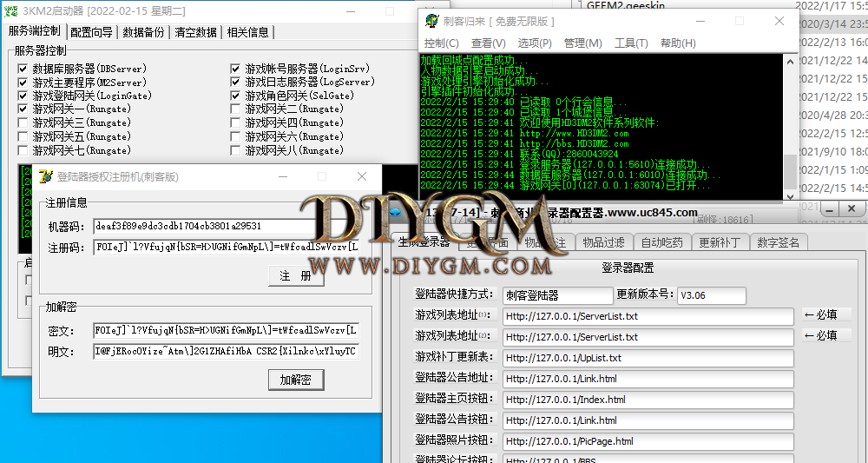This screenshot has height=463, width=868.
Task: Toggle 游戏角色网关(SelGate) checkbox
Action: point(235,96)
